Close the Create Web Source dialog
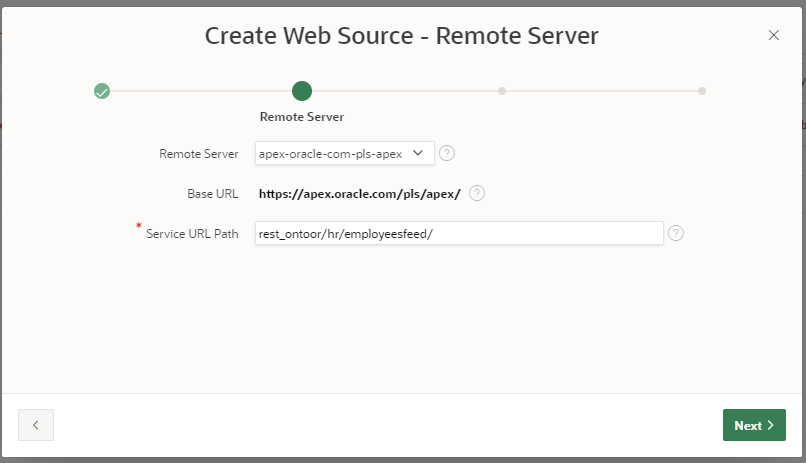The height and width of the screenshot is (463, 806). click(773, 35)
